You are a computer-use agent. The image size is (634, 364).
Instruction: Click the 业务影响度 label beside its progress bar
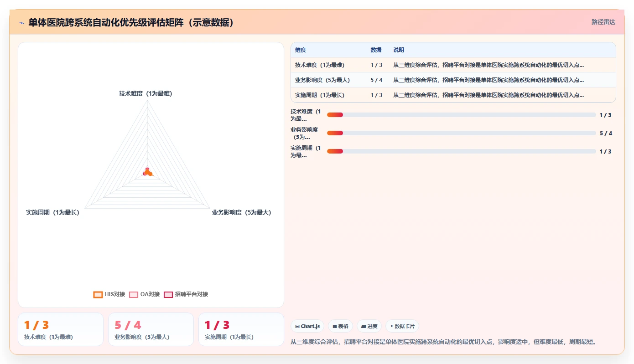[x=306, y=133]
